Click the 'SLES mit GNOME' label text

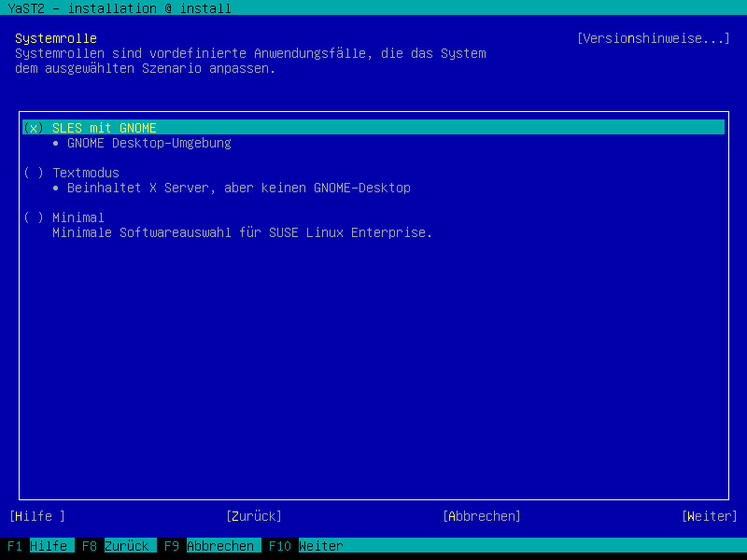[105, 128]
